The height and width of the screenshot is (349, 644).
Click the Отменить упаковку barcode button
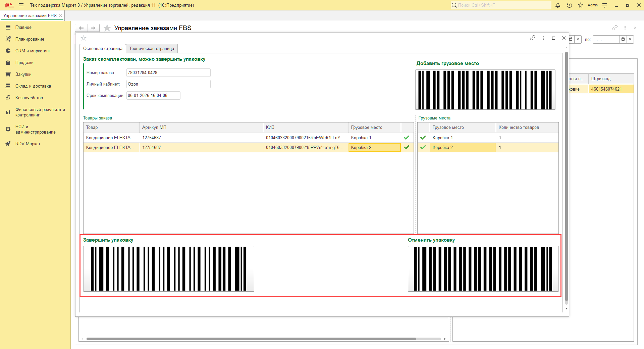[x=483, y=268]
